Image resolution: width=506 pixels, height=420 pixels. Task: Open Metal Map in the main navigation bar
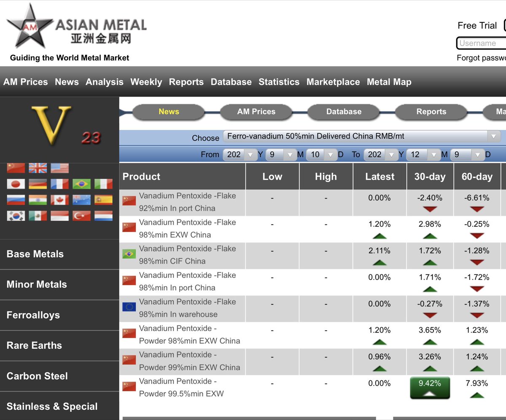pos(389,82)
